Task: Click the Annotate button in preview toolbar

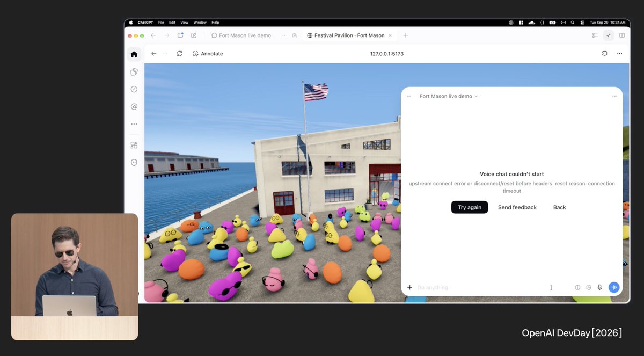Action: [208, 54]
